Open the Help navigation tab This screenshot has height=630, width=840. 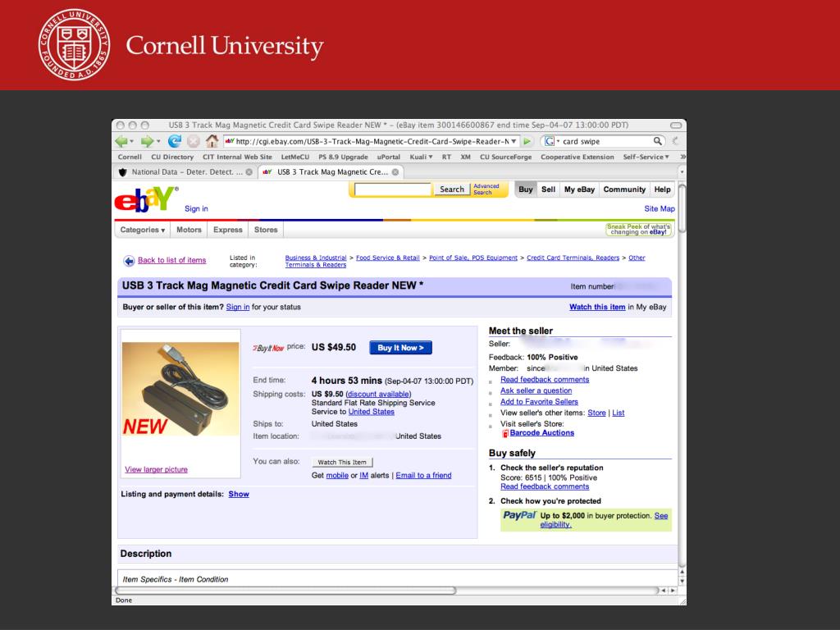click(x=662, y=189)
